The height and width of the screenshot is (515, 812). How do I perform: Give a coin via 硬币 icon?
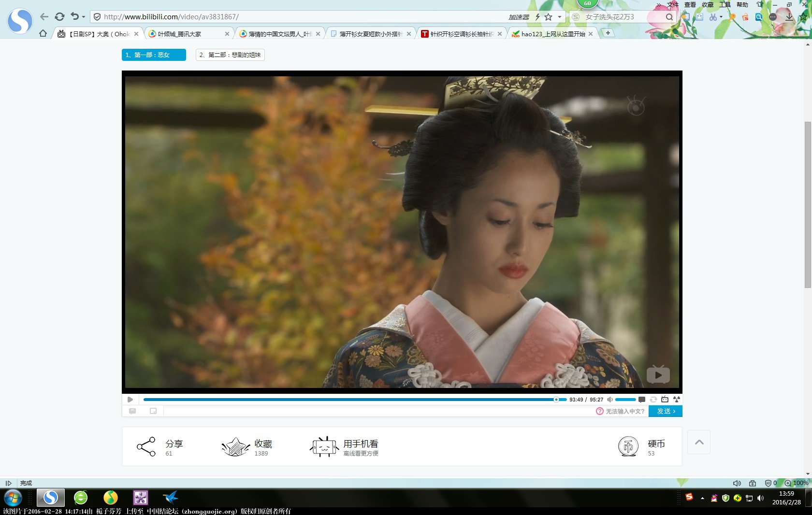(x=628, y=446)
